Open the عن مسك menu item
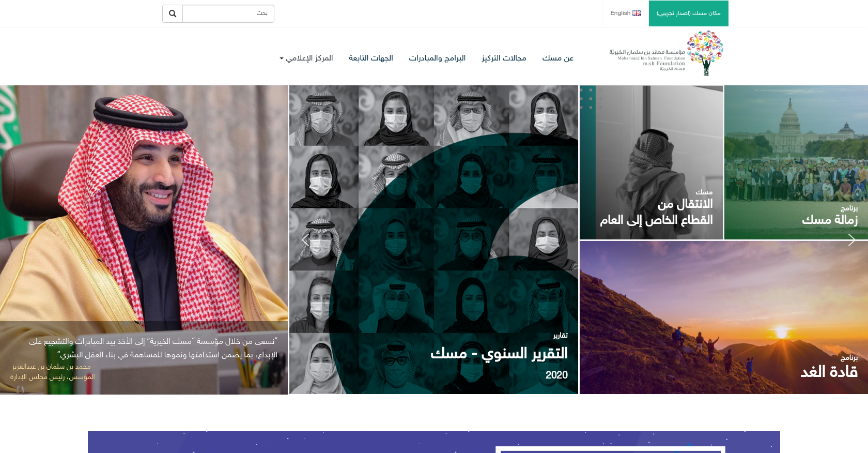Image resolution: width=868 pixels, height=453 pixels. tap(558, 58)
